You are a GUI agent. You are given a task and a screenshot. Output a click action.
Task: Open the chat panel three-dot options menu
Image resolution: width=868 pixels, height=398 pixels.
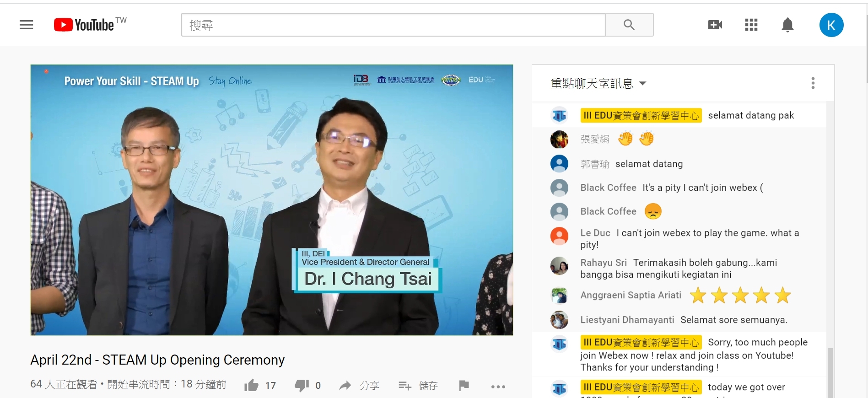click(x=813, y=83)
